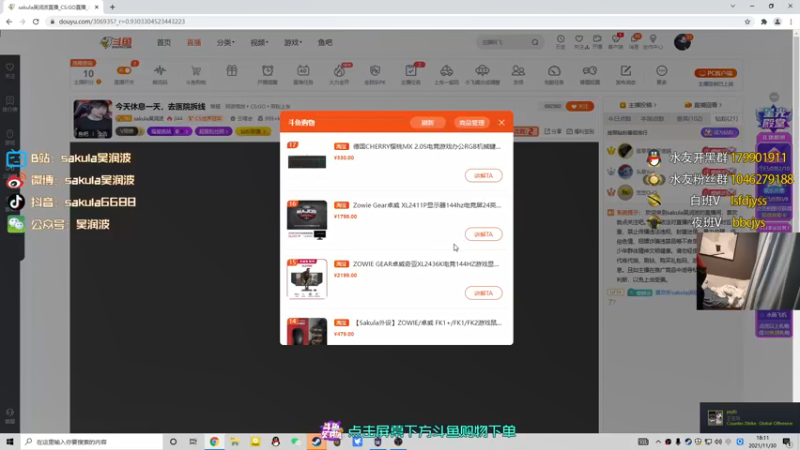Expand the 游戏 games dropdown
Viewport: 800px width, 450px height.
tap(293, 42)
